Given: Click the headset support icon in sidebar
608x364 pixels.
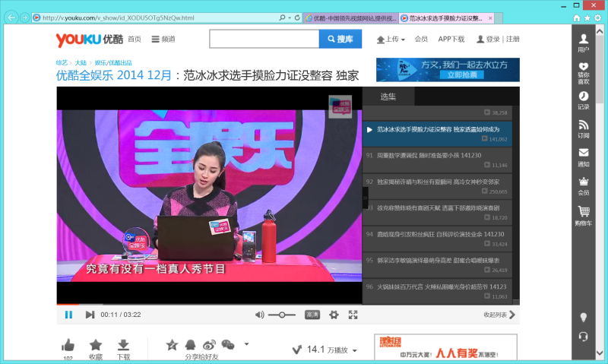Looking at the screenshot, I should tap(583, 337).
